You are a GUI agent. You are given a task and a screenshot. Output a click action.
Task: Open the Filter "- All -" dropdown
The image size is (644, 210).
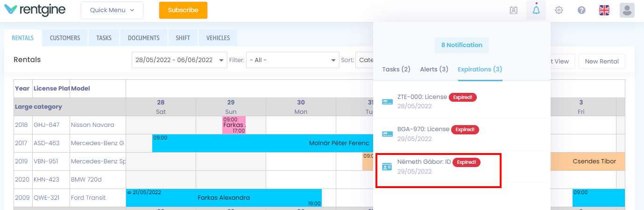tap(293, 60)
